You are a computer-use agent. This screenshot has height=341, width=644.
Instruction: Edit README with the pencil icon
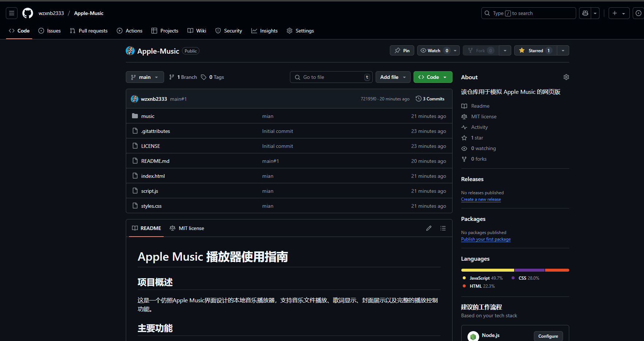[428, 228]
